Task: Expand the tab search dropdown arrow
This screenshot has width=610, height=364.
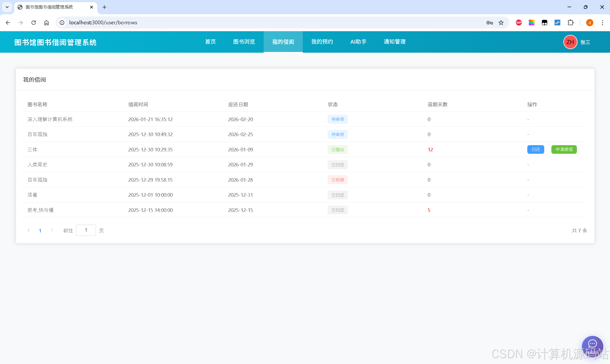Action: (x=7, y=7)
